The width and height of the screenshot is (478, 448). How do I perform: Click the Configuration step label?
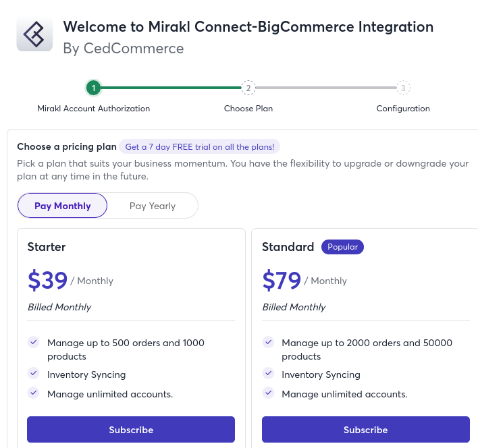(x=403, y=109)
